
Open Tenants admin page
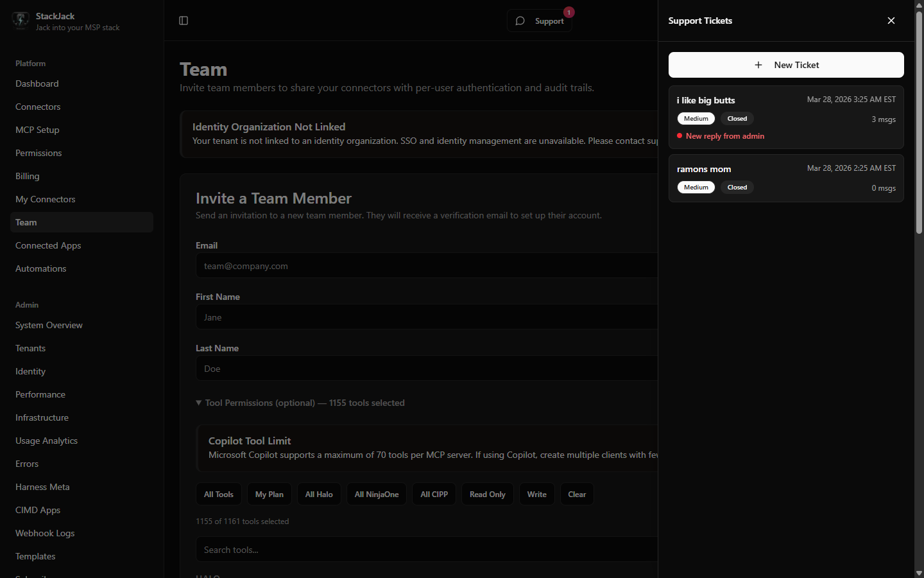pos(81,348)
